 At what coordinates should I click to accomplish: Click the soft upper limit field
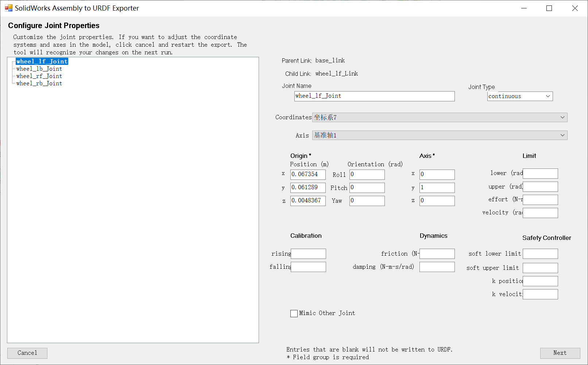tap(540, 268)
